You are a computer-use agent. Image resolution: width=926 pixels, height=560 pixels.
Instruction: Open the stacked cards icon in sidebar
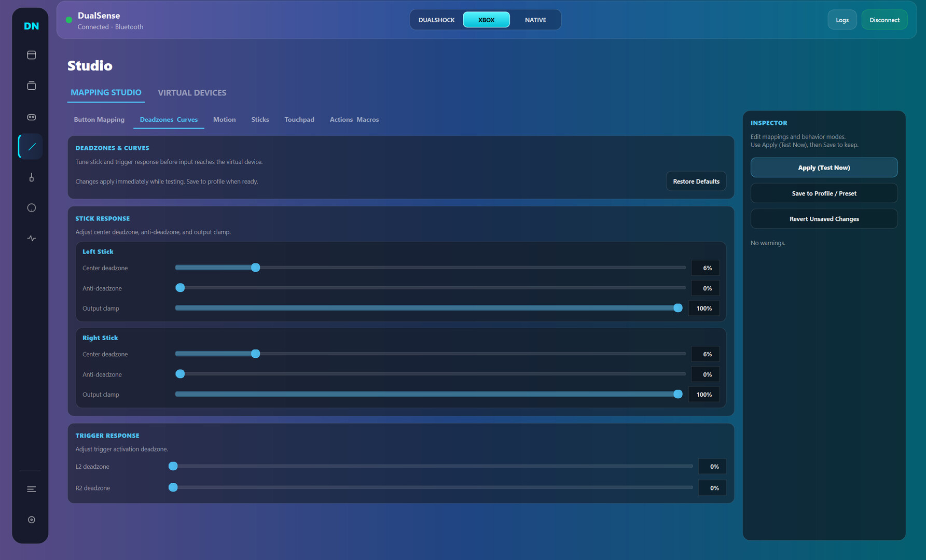31,86
